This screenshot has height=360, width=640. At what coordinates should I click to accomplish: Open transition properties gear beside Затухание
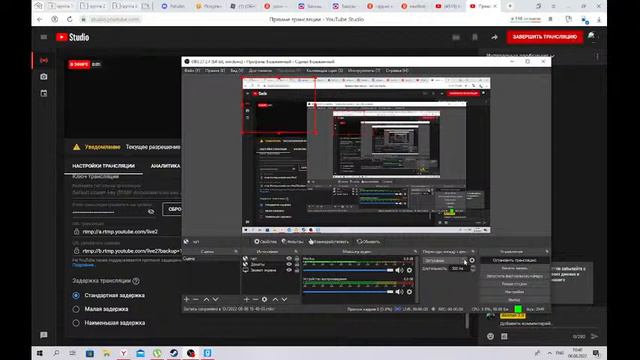pyautogui.click(x=472, y=260)
